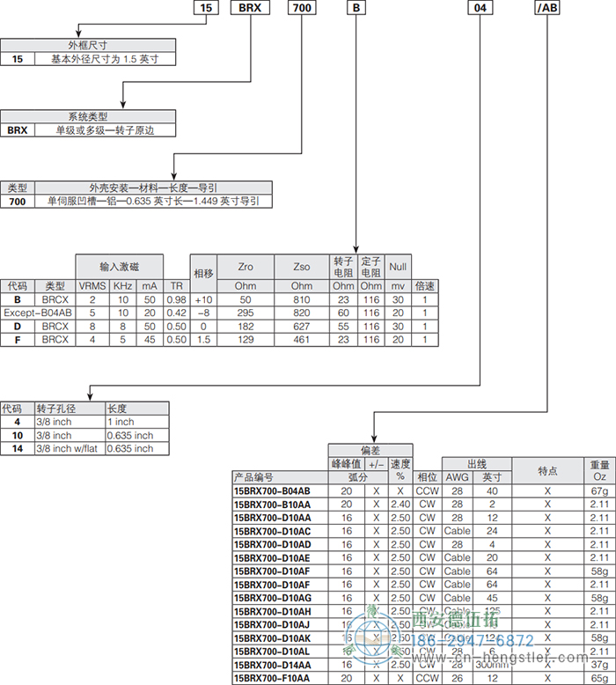Click product number 15BRX700-F10AA
This screenshot has height=685, width=616.
click(x=272, y=678)
